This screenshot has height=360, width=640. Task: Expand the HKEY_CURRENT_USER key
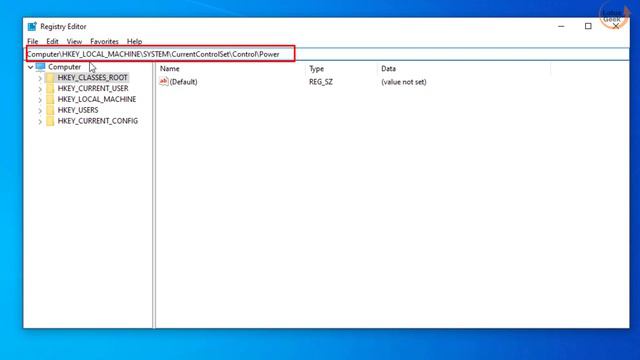[x=40, y=89]
